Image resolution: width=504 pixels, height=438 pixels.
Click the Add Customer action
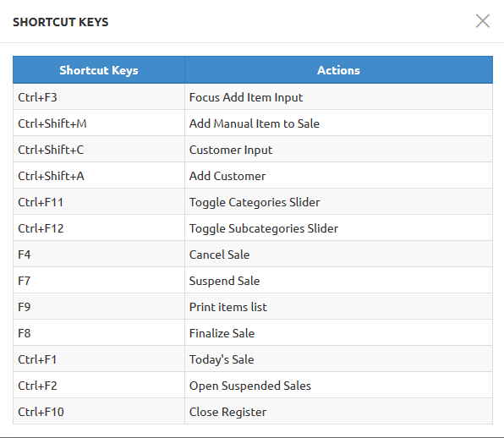pyautogui.click(x=227, y=176)
